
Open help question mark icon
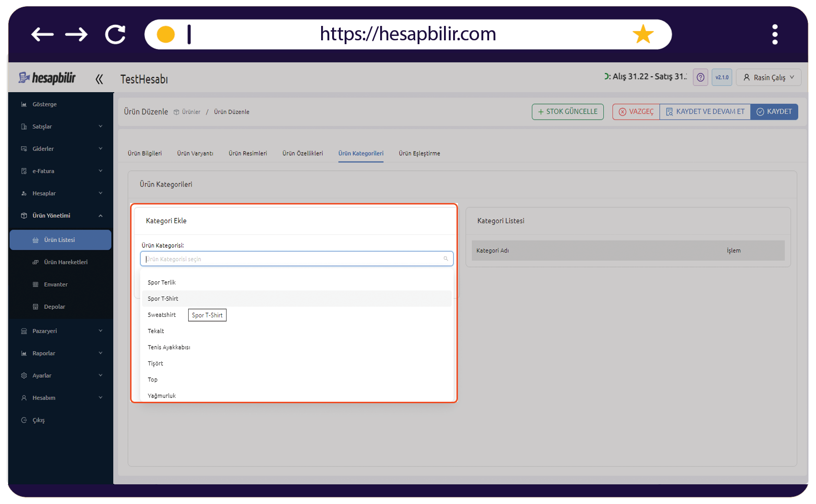(700, 77)
